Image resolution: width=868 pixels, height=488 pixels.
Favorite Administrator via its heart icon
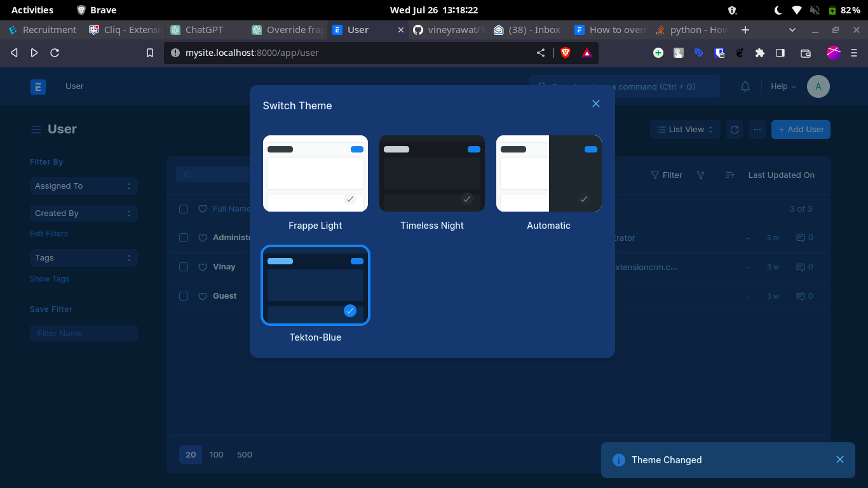[x=203, y=238]
